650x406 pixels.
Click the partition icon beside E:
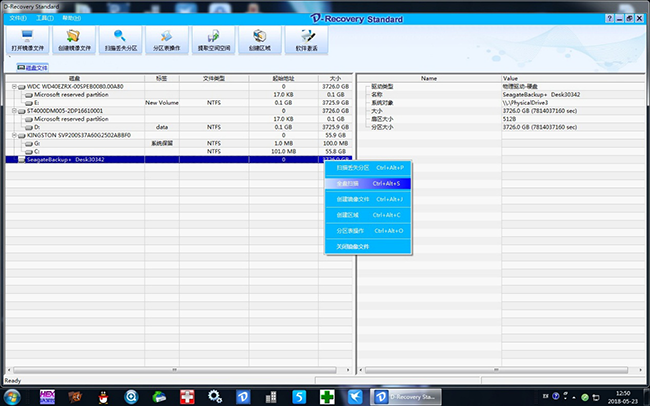(29, 103)
